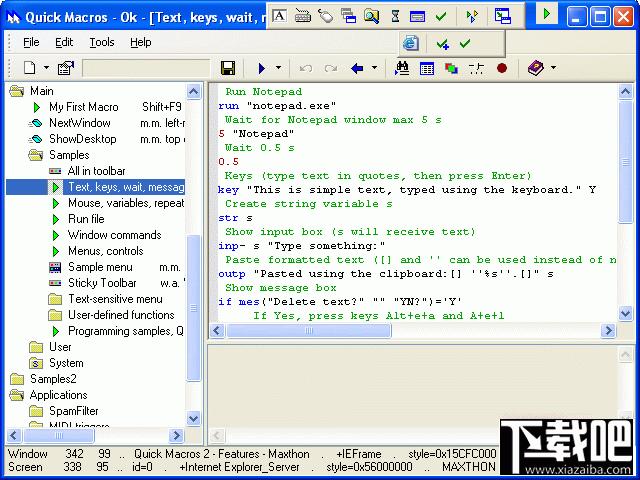Click the dialog box icon in floating toolbar
Image resolution: width=640 pixels, height=480 pixels.
click(x=417, y=16)
